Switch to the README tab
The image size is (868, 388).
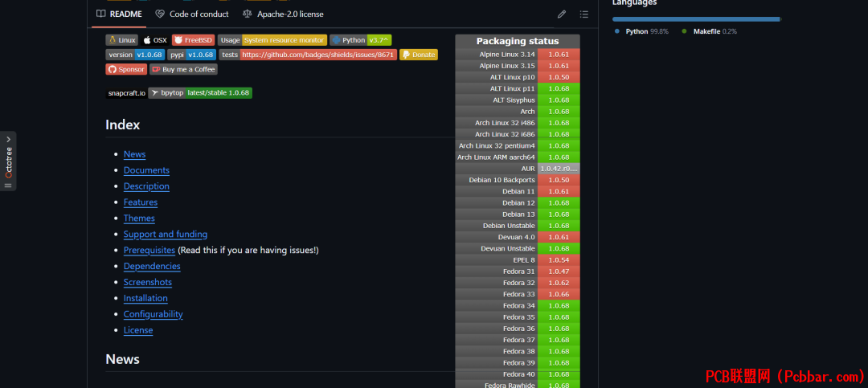pyautogui.click(x=119, y=14)
